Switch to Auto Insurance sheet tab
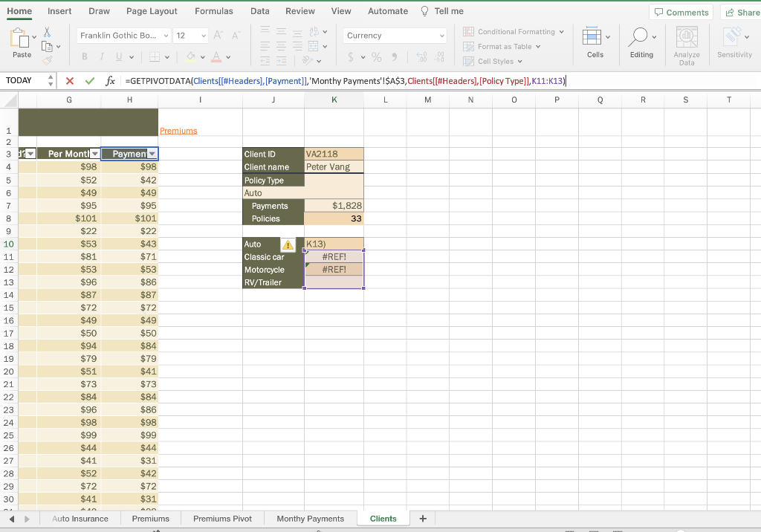 pyautogui.click(x=80, y=519)
